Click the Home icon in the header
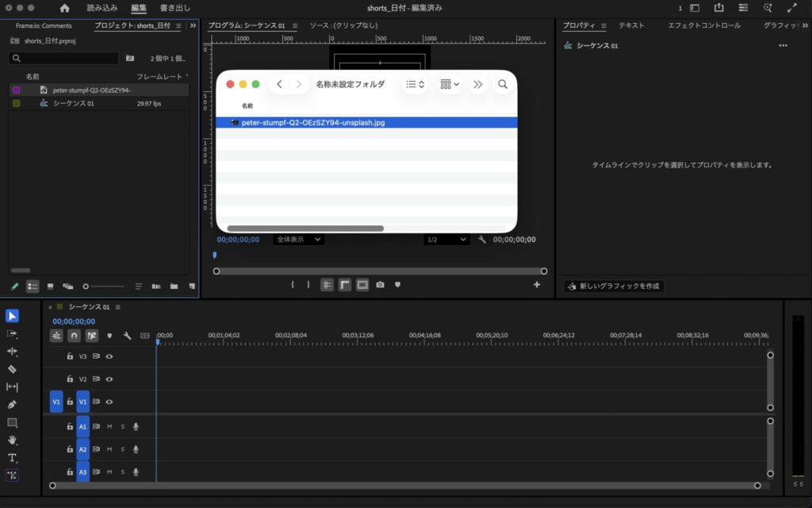Viewport: 812px width, 508px height. click(x=64, y=8)
